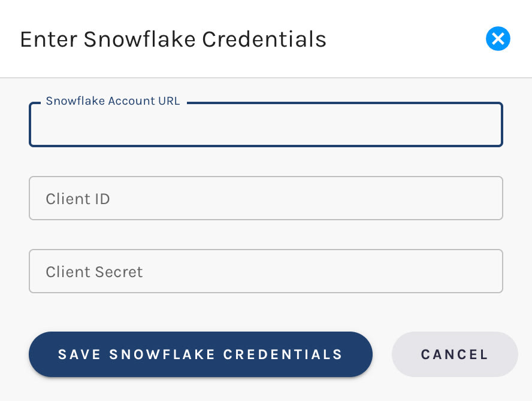This screenshot has width=532, height=401.
Task: Click the dialog title Enter Snowflake Credentials
Action: (x=173, y=40)
